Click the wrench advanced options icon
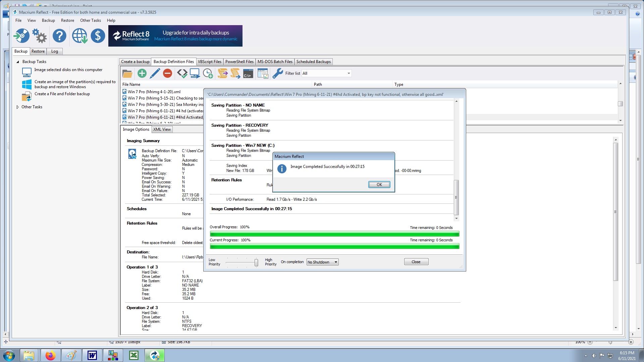This screenshot has height=362, width=644. tap(277, 73)
